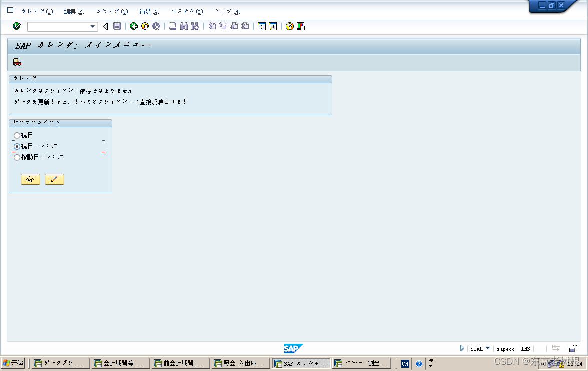The height and width of the screenshot is (371, 588).
Task: Click the Next Page icon
Action: point(234,26)
